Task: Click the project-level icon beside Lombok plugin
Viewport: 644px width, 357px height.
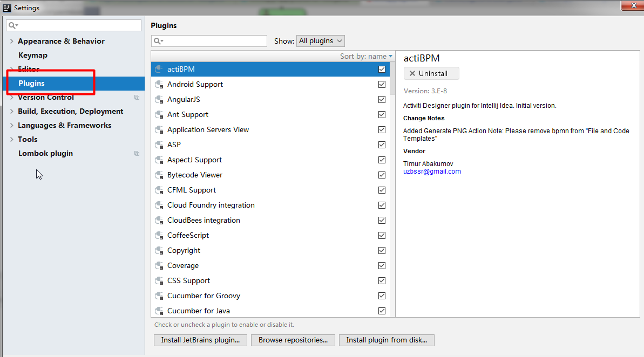Action: (x=137, y=154)
